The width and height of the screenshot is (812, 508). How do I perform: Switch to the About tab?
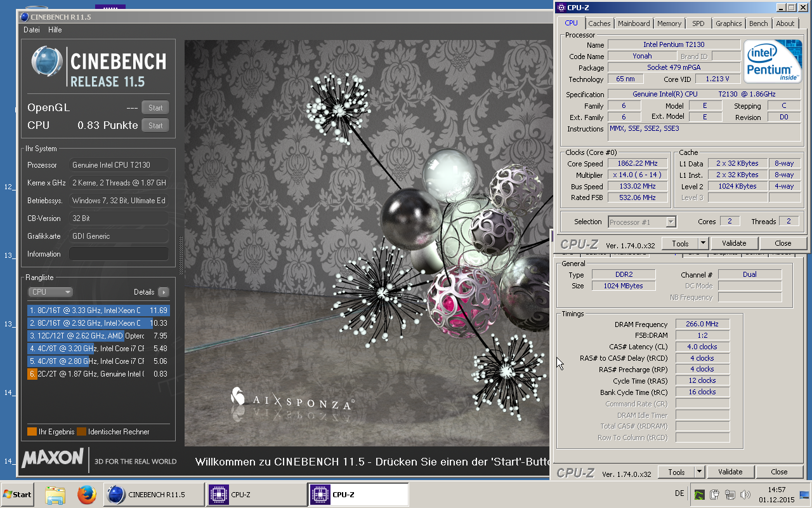point(785,23)
